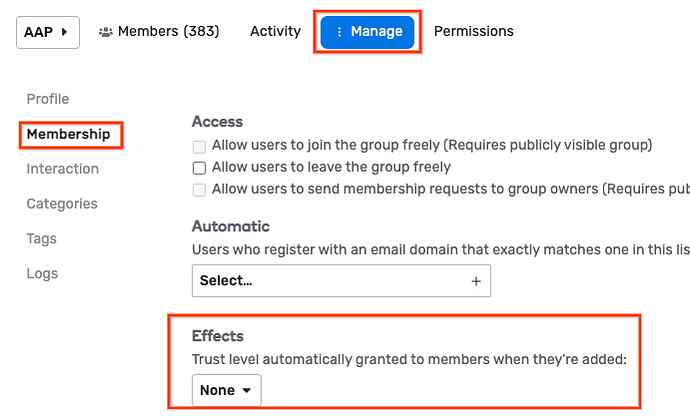This screenshot has height=418, width=690.
Task: Switch to the Activity tab
Action: [x=275, y=32]
